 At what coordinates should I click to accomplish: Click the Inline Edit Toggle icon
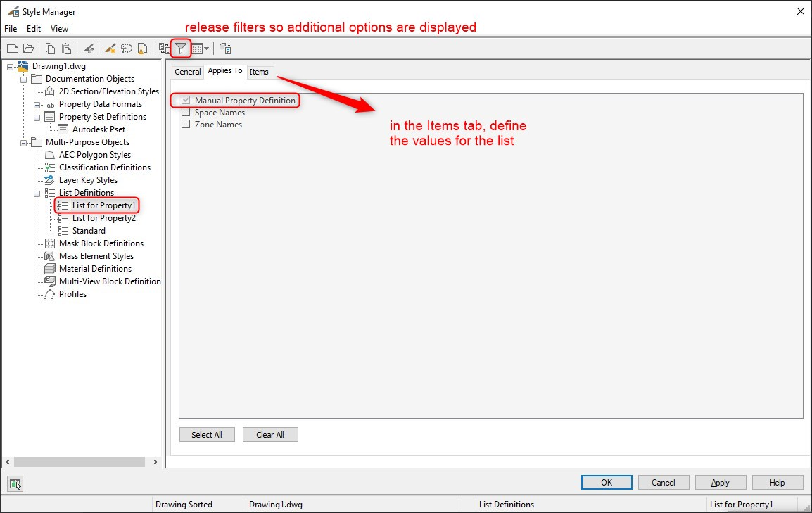224,49
